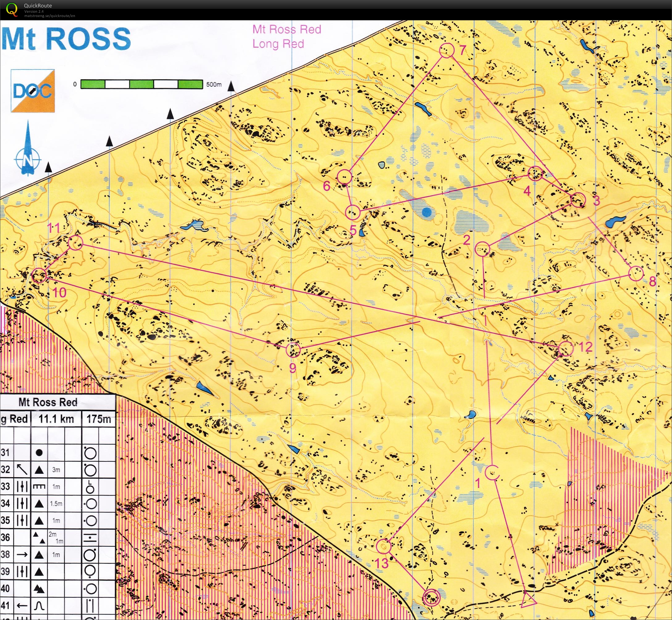672x620 pixels.
Task: Click control code 38 in the table
Action: click(x=5, y=555)
